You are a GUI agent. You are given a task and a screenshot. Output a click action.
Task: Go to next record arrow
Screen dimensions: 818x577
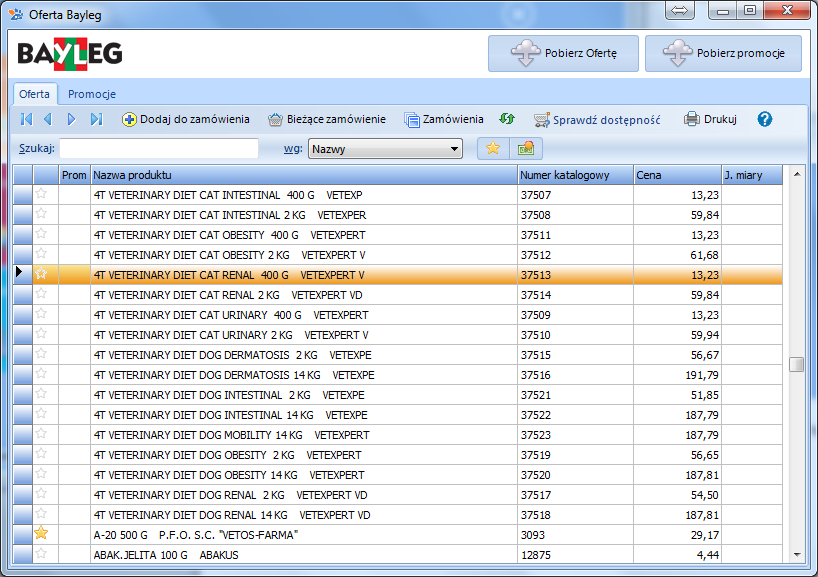tap(71, 119)
